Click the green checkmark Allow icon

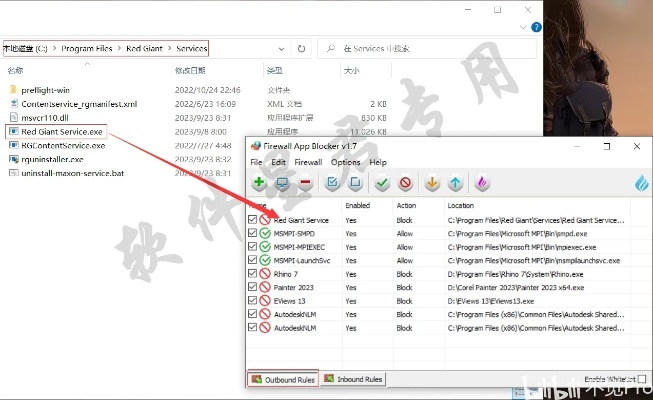tap(382, 182)
